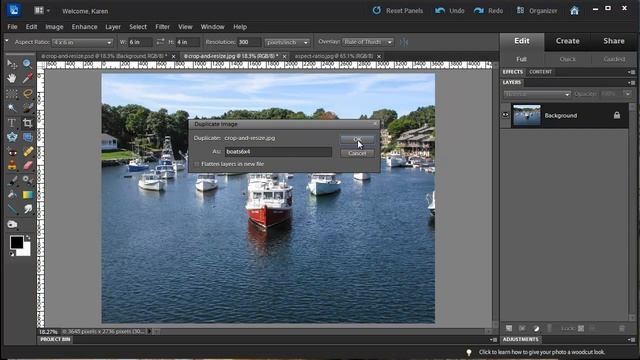Click the foreground black color swatch
The width and height of the screenshot is (640, 360).
point(16,242)
